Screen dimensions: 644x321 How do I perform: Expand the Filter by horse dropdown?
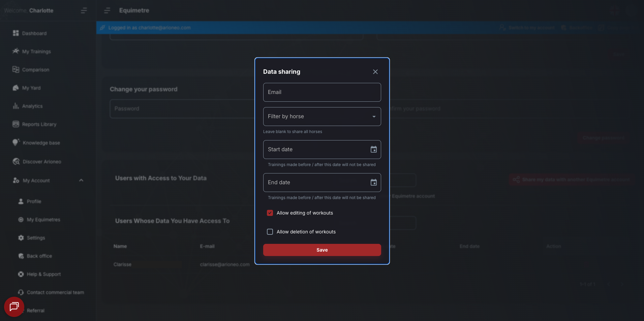322,117
